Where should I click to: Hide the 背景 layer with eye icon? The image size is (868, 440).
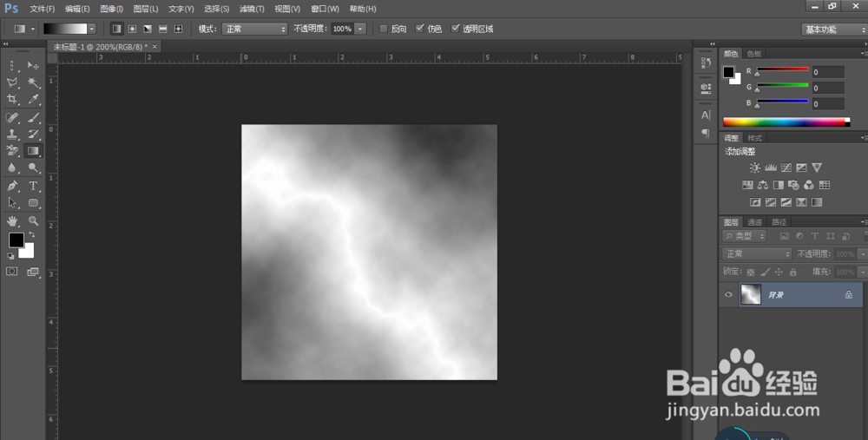click(x=728, y=295)
